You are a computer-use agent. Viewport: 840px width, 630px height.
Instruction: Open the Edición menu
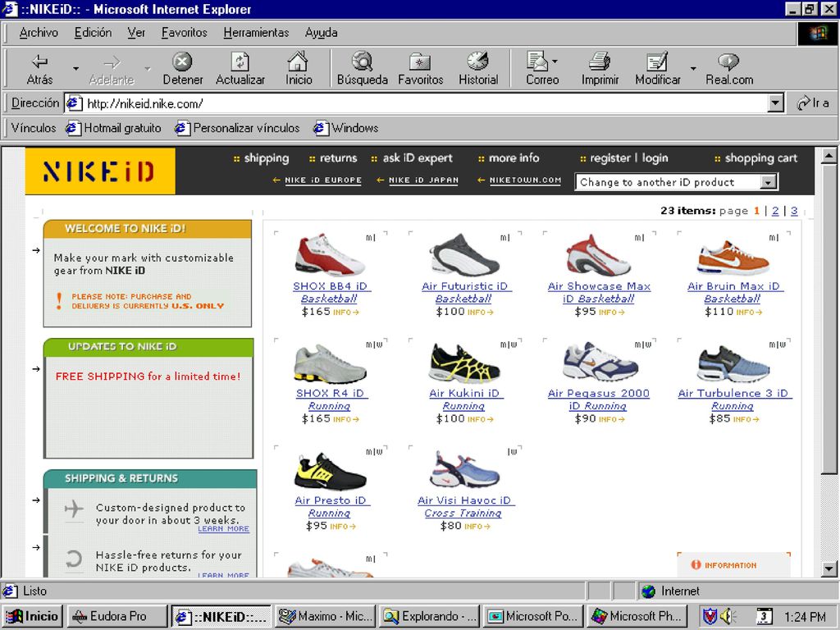[94, 33]
